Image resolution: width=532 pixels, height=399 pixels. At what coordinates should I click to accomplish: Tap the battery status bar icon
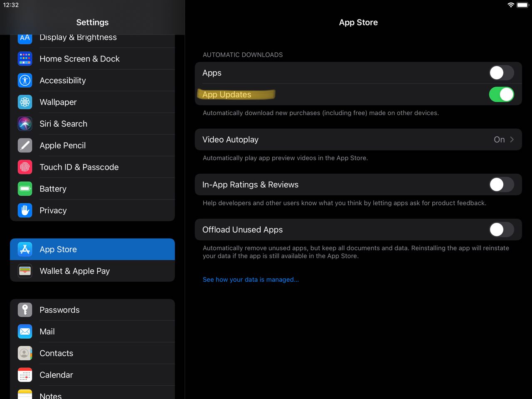(523, 5)
